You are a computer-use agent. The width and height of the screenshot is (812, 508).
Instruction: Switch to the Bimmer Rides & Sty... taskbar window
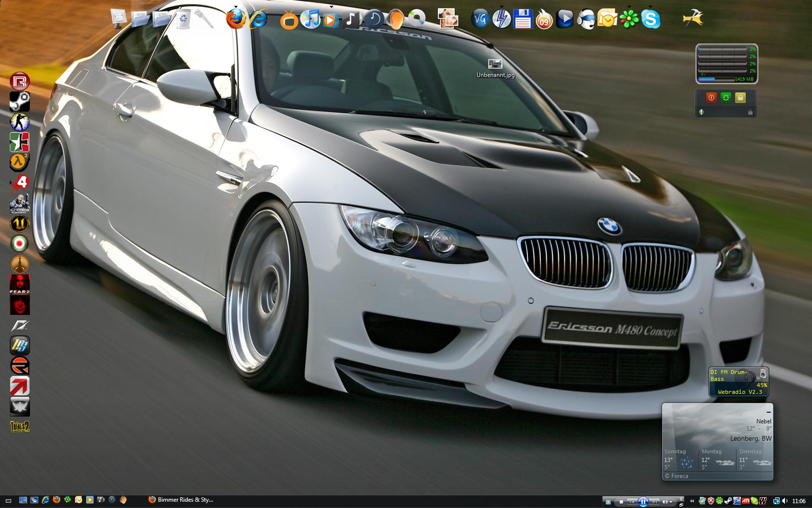pyautogui.click(x=181, y=500)
